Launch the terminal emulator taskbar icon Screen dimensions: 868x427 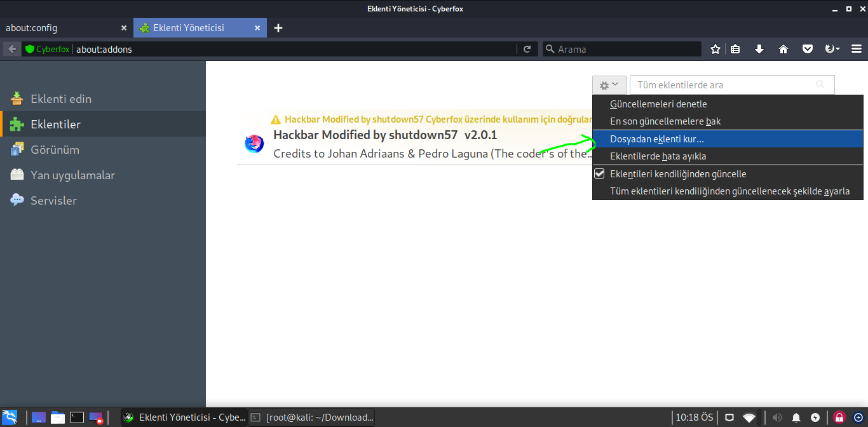(77, 417)
